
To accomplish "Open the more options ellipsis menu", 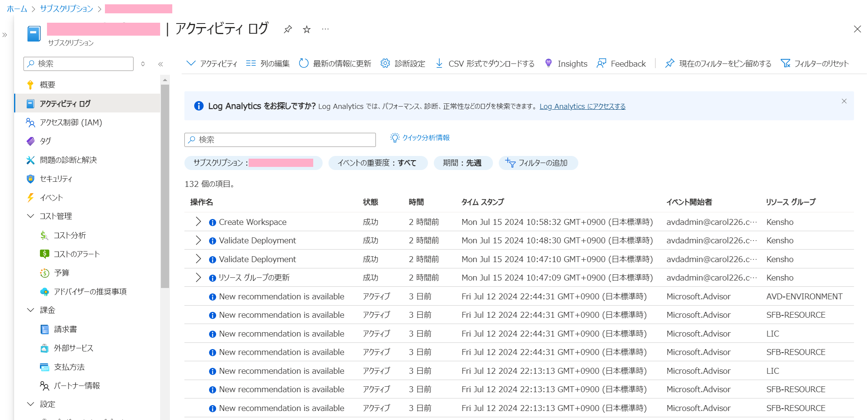I will [x=325, y=29].
